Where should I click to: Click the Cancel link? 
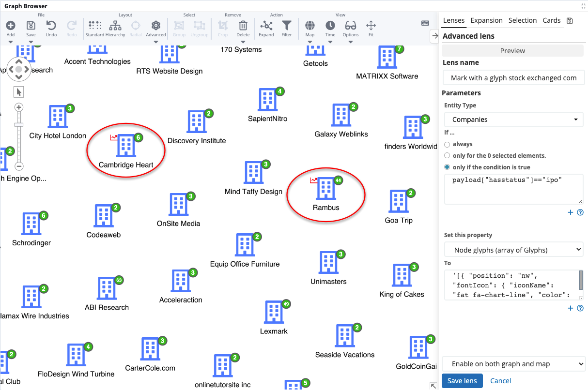pos(500,381)
